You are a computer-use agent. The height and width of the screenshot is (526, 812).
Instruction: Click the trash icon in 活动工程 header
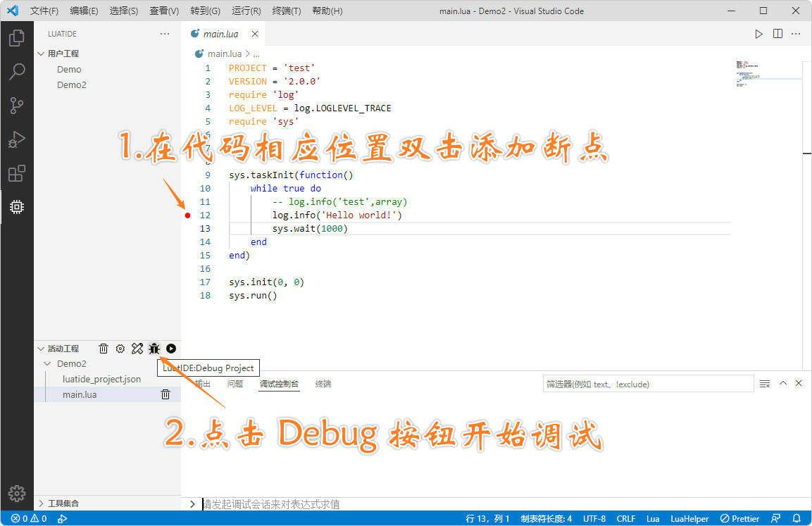click(104, 349)
